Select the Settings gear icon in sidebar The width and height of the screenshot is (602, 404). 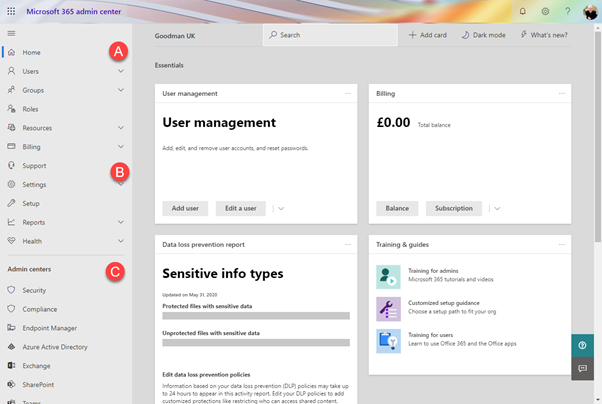pos(12,184)
